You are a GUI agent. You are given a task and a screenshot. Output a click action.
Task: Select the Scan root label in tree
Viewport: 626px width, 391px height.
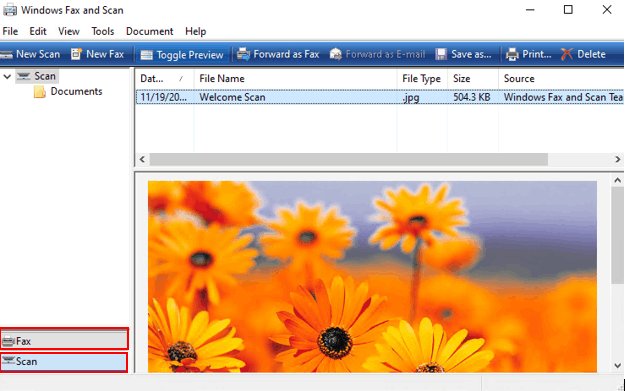(x=45, y=76)
